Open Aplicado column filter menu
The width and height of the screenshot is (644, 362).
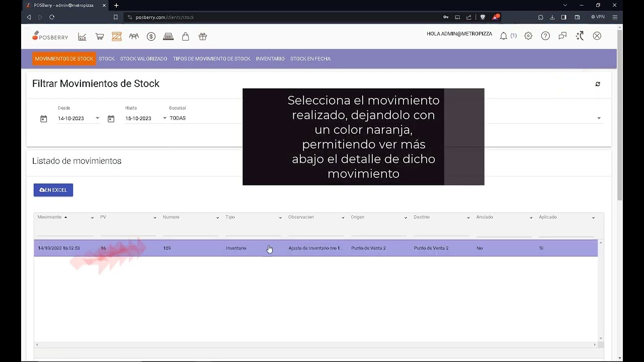pyautogui.click(x=593, y=218)
